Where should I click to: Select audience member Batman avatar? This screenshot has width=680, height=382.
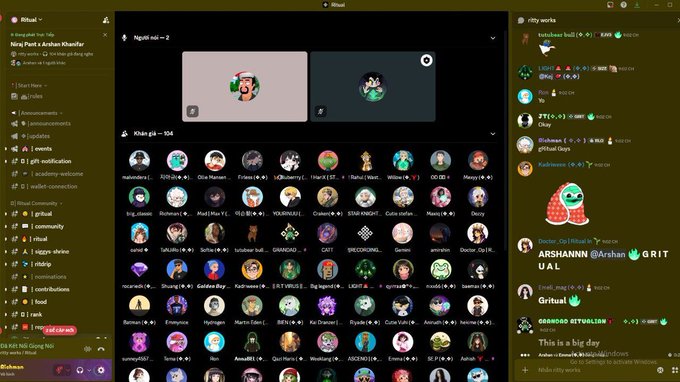[x=139, y=306]
